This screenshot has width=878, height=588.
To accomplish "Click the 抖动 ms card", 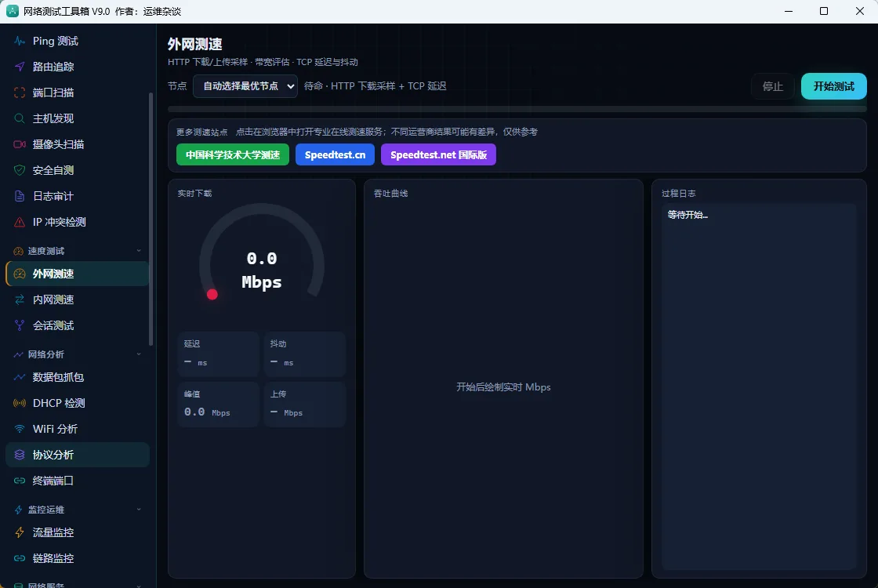I will pos(305,354).
